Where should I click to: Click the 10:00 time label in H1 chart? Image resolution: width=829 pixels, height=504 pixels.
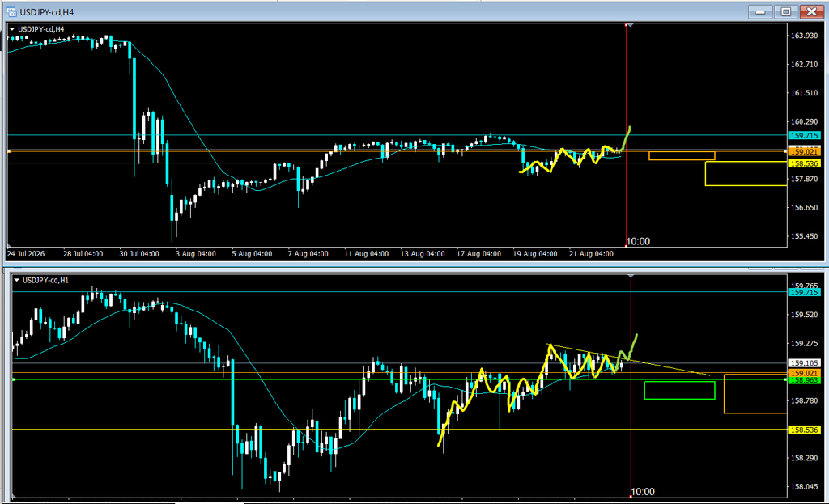pyautogui.click(x=643, y=492)
